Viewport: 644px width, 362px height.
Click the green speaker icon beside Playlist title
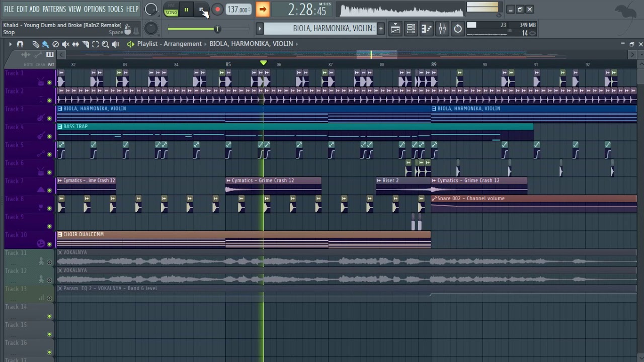tap(131, 44)
